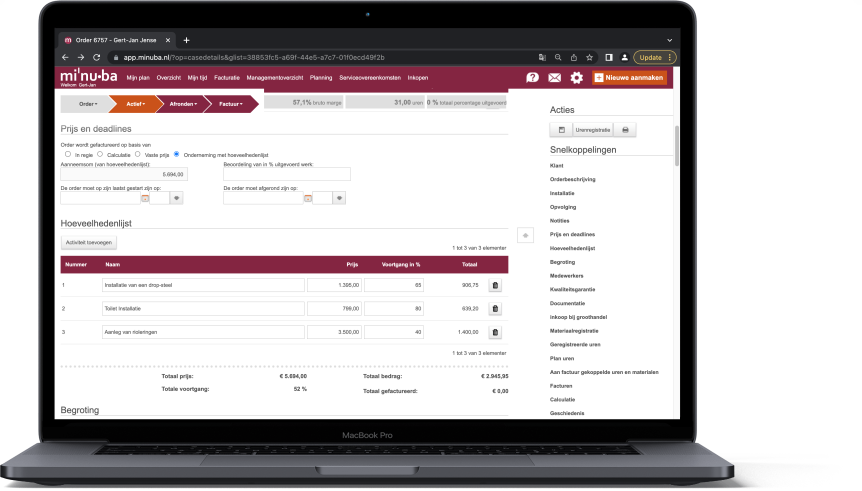Expand the Factuur stage dropdown

[230, 103]
